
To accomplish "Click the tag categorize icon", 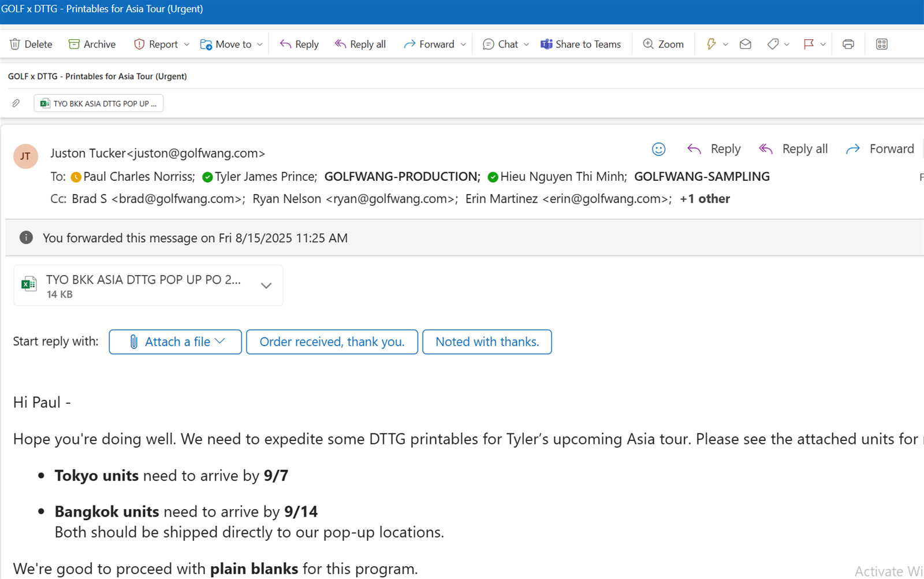I will point(773,44).
